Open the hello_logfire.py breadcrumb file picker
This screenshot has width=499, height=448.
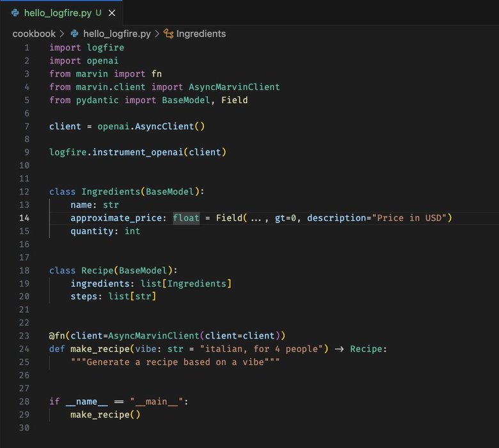coord(116,33)
